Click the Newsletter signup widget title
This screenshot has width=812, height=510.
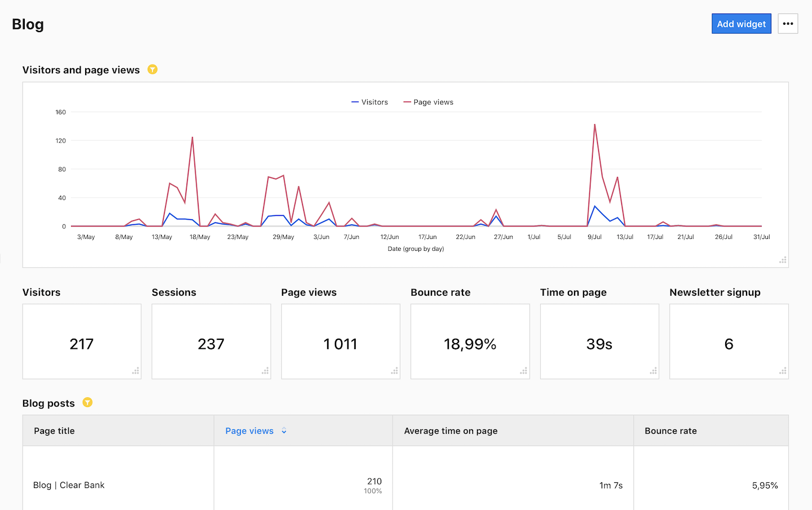pos(715,292)
